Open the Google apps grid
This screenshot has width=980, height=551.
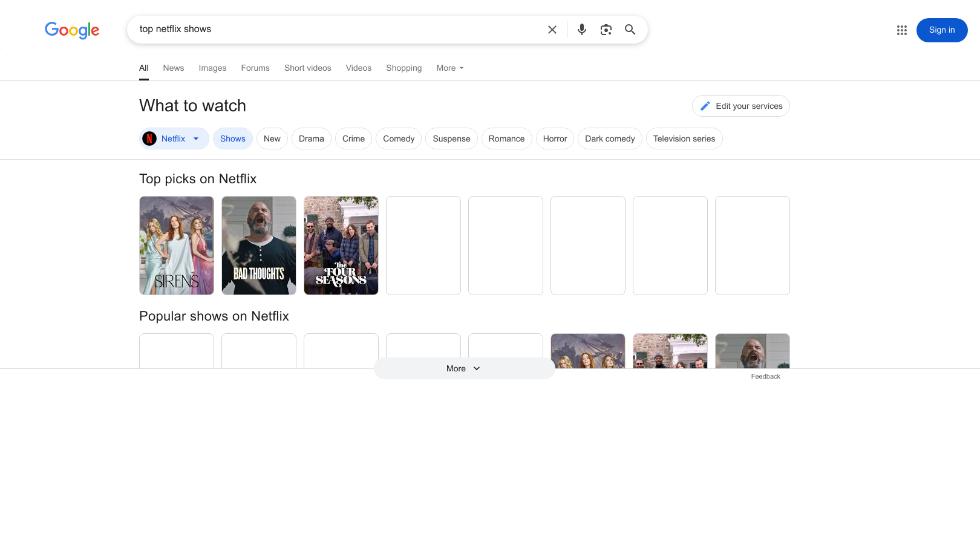tap(902, 30)
